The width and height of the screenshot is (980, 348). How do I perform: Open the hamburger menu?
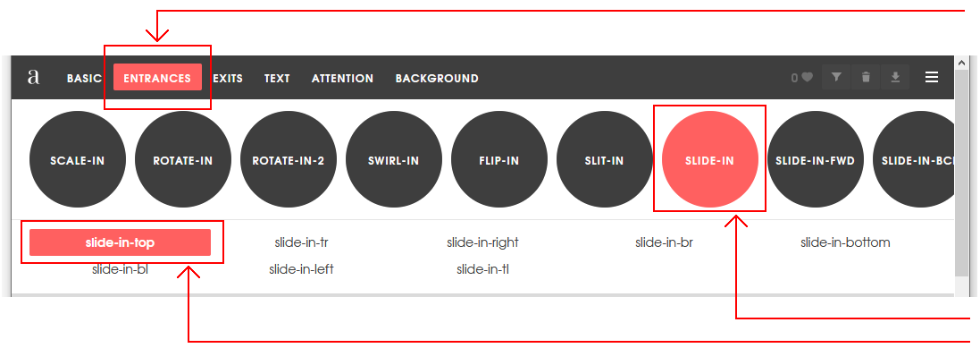point(932,77)
